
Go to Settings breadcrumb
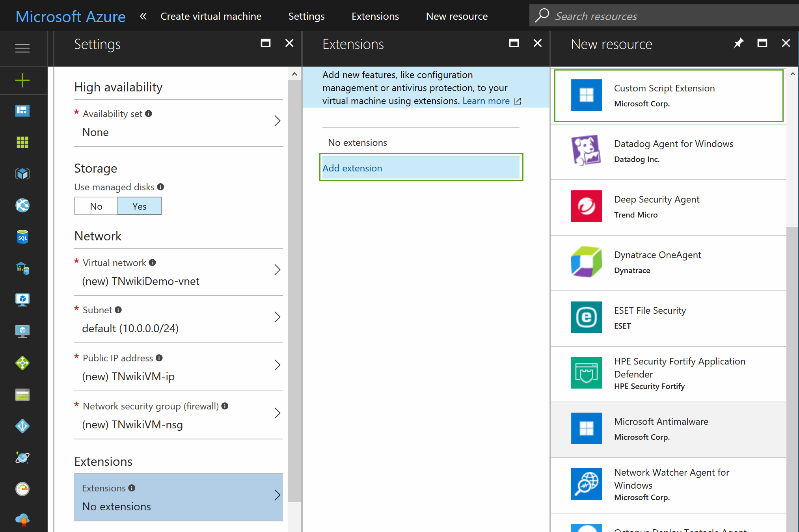click(306, 16)
